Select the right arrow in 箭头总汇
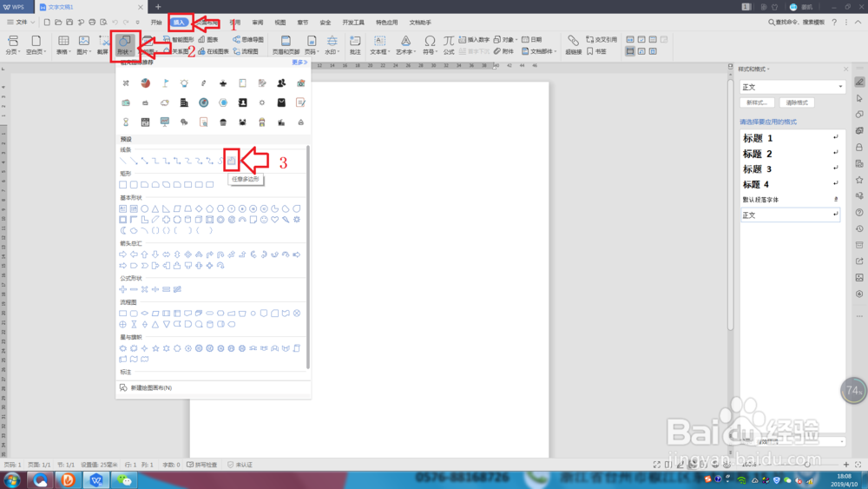The image size is (868, 489). coord(123,254)
